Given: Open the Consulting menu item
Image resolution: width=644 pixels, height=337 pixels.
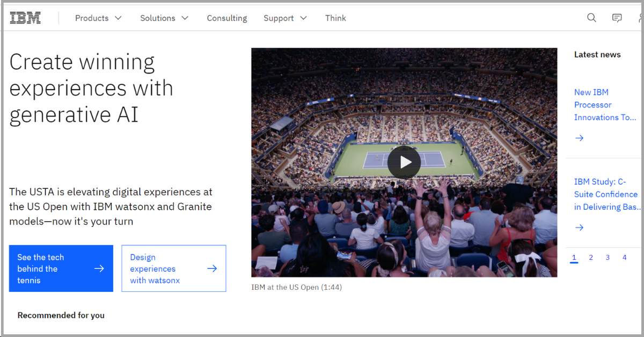Looking at the screenshot, I should (x=227, y=18).
